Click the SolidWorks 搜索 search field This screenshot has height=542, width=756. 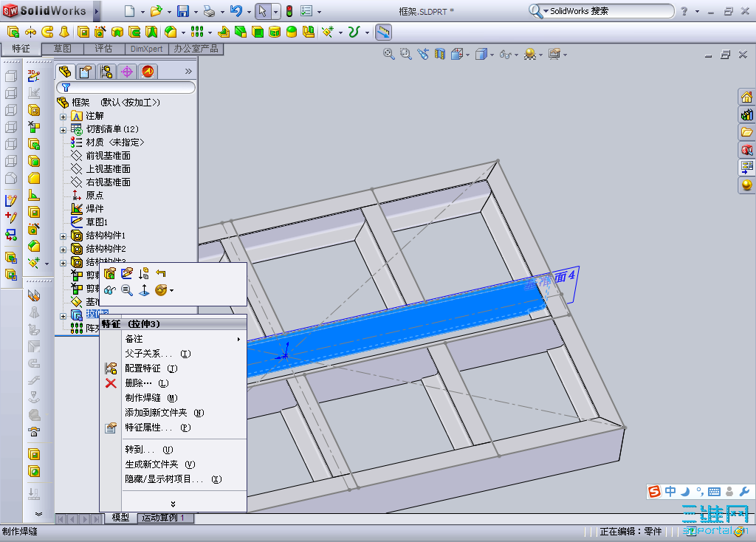pyautogui.click(x=609, y=10)
